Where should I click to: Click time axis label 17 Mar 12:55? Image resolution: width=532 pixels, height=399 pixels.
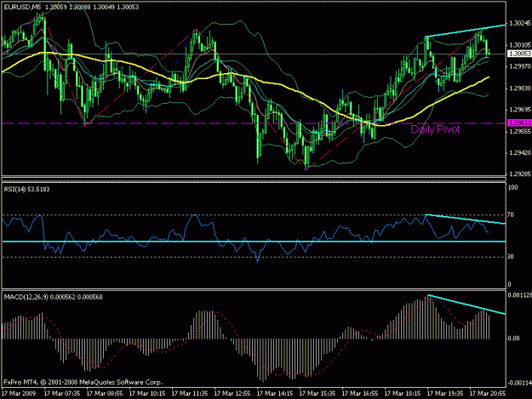point(232,394)
